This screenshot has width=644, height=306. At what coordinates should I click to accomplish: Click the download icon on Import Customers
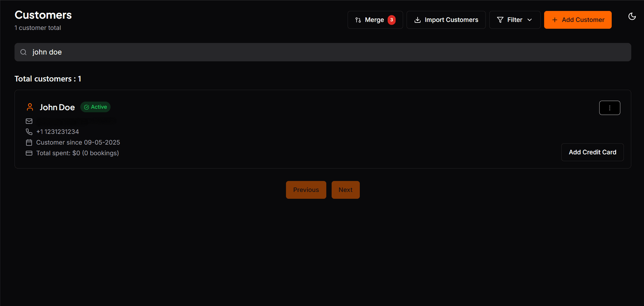click(x=418, y=20)
